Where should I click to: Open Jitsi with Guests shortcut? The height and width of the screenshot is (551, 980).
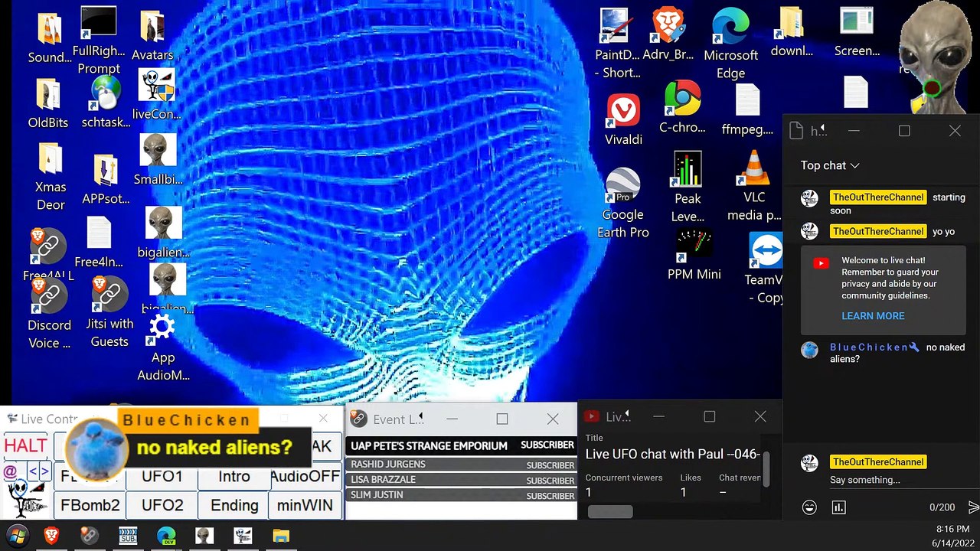pyautogui.click(x=109, y=312)
